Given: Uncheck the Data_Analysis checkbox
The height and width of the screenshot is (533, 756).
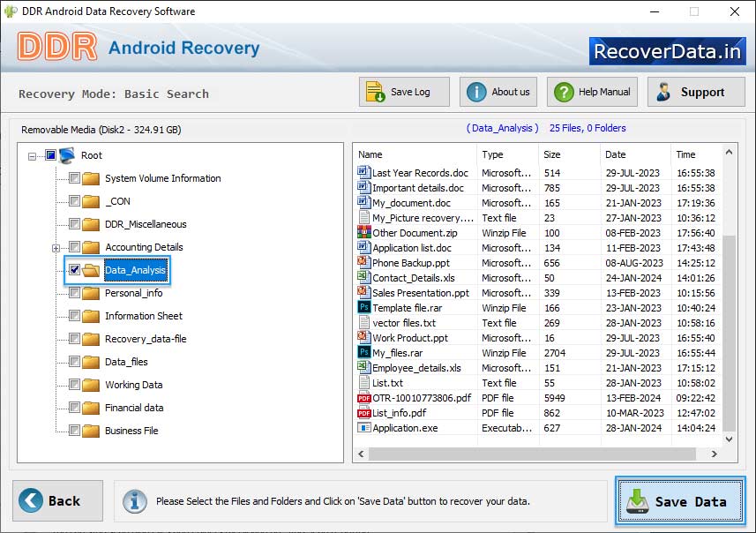Looking at the screenshot, I should pos(74,270).
